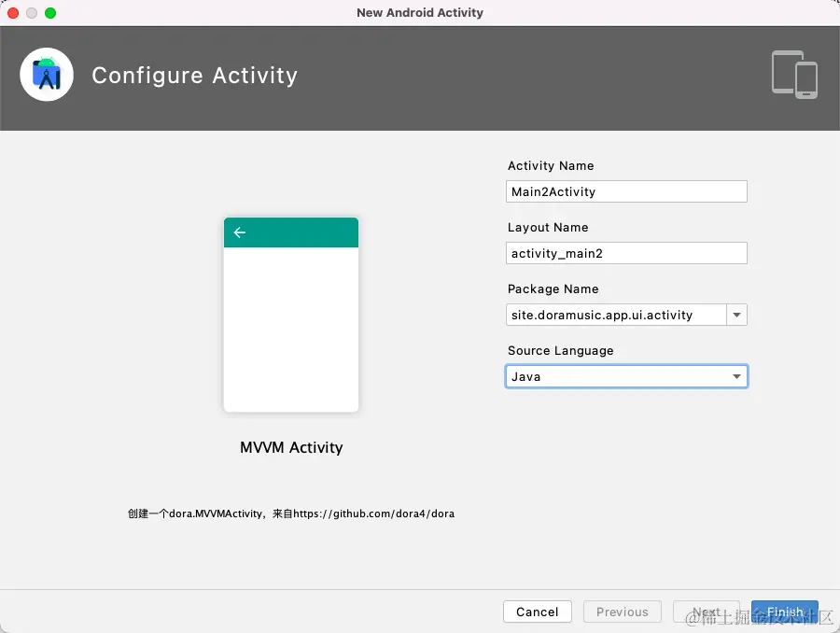Click the Activity Name field containing Main2Activity
Viewport: 840px width, 633px height.
tap(625, 191)
